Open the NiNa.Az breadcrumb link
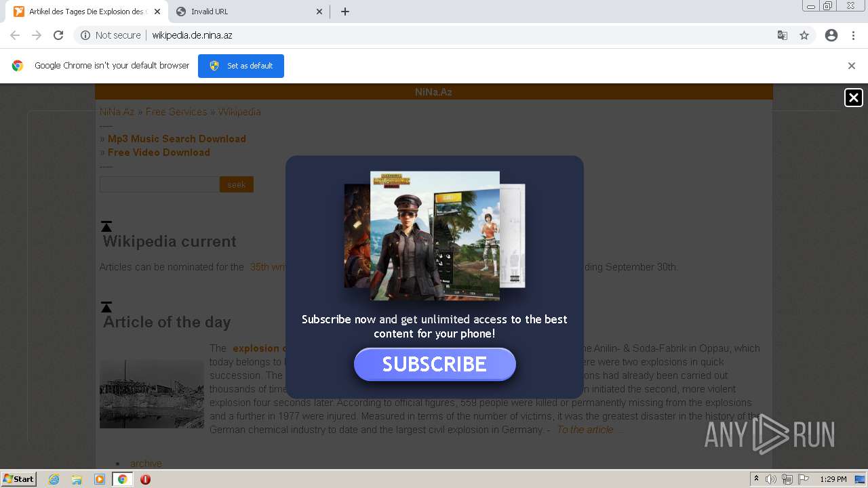 pyautogui.click(x=117, y=112)
